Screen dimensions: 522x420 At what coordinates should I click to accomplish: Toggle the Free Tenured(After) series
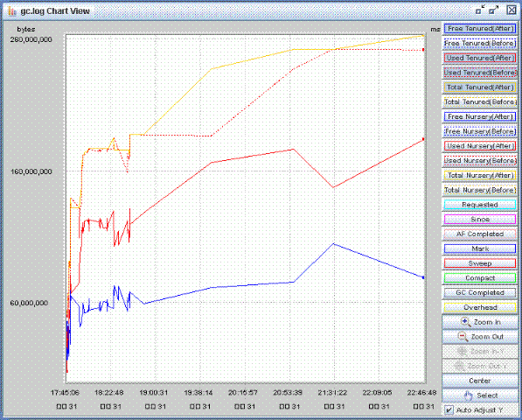(x=480, y=29)
